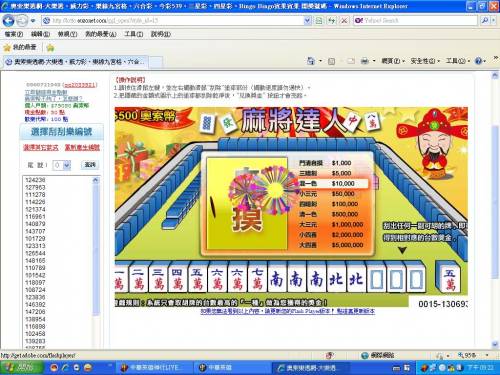The width and height of the screenshot is (500, 375).
Task: Click the add-to-favorites star icon
Action: click(50, 48)
